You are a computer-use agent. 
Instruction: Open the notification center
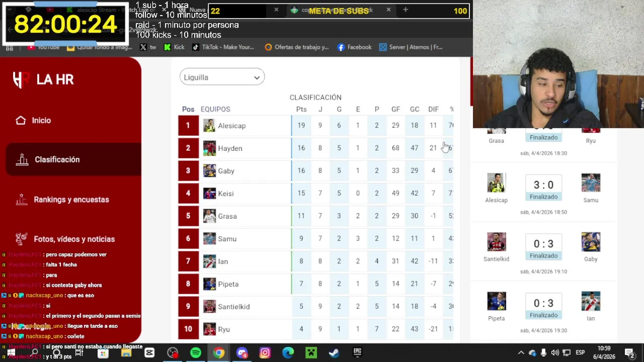click(x=629, y=353)
